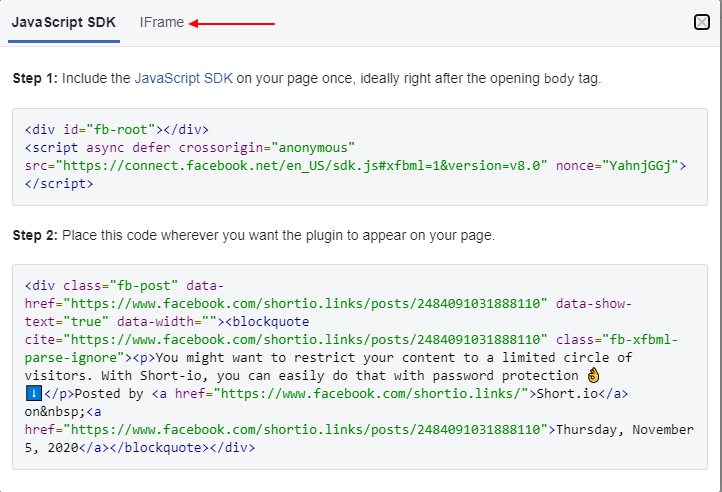
Task: Click the 'Step 2:' label
Action: point(35,235)
